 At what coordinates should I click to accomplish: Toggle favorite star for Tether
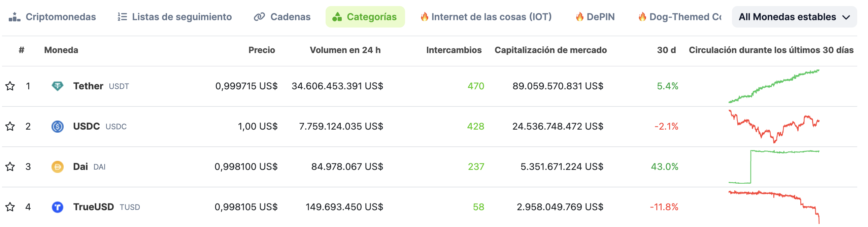tap(10, 86)
